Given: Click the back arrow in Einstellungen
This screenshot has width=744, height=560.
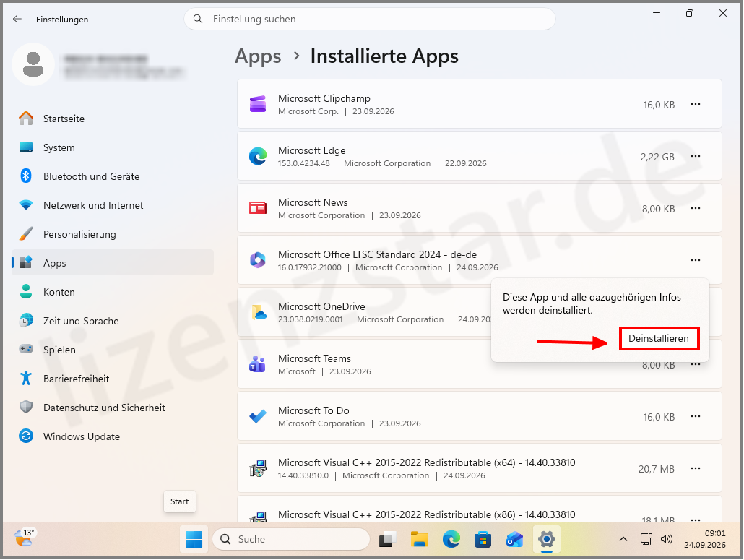Looking at the screenshot, I should pos(17,19).
